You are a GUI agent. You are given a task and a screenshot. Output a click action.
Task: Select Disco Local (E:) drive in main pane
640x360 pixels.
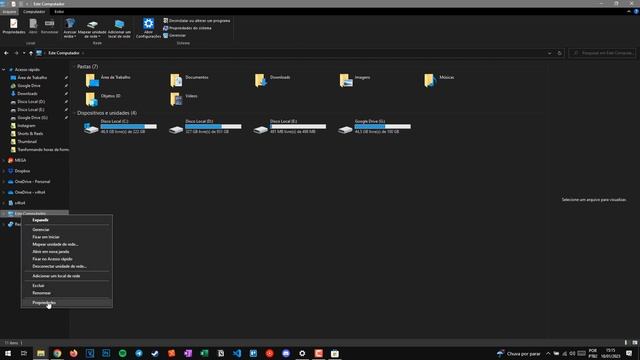[290, 127]
